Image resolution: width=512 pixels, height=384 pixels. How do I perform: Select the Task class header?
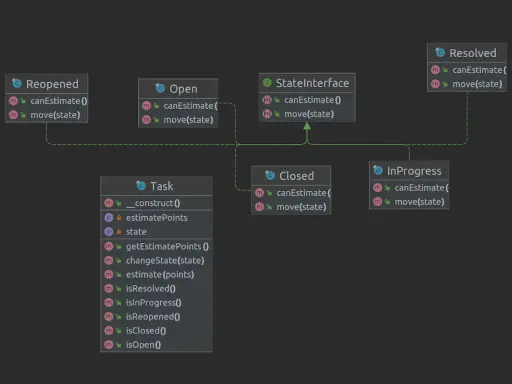pos(156,186)
